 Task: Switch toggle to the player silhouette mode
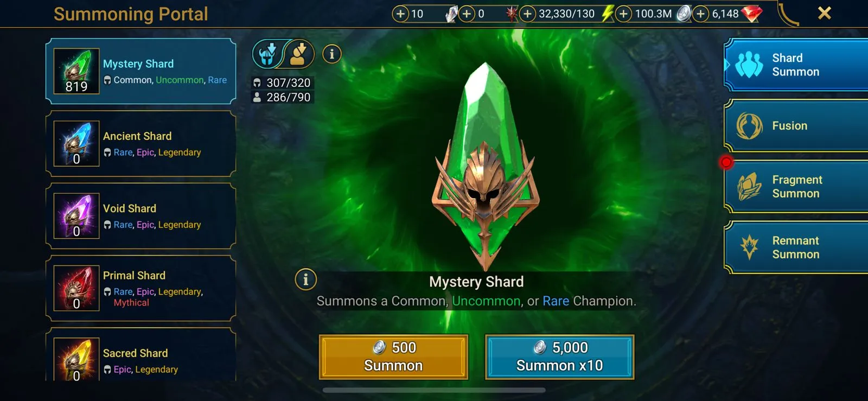(x=299, y=54)
